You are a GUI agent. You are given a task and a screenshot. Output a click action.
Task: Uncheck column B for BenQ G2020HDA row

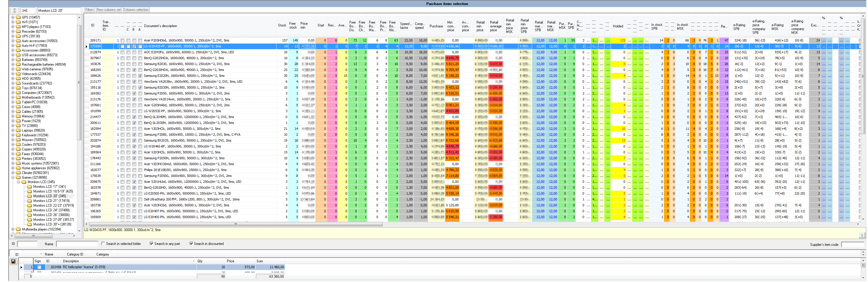click(x=134, y=70)
